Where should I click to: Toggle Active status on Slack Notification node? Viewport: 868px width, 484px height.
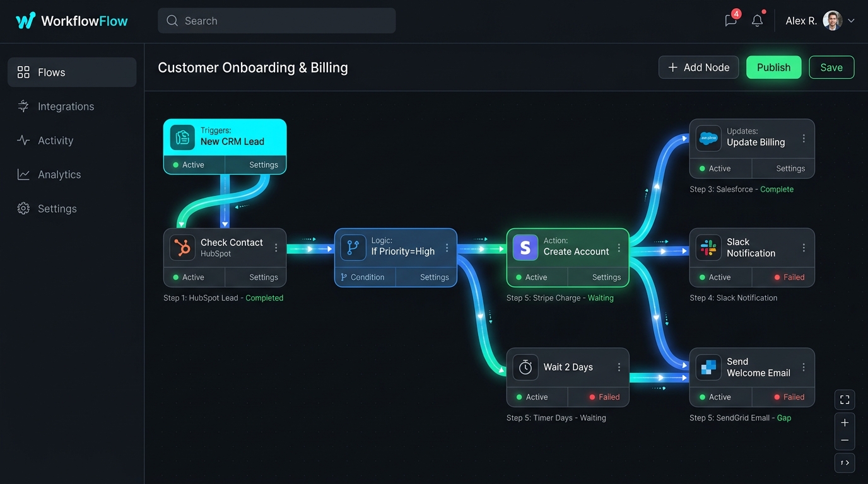click(715, 277)
